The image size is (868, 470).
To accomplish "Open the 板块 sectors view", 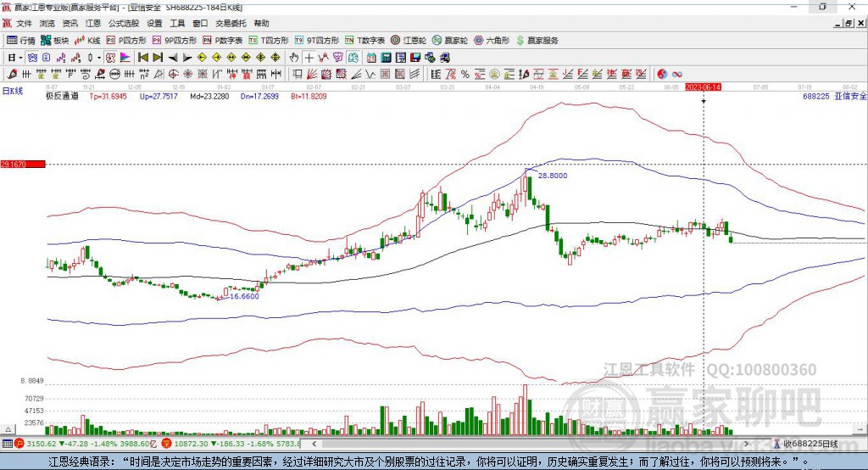I will click(55, 41).
